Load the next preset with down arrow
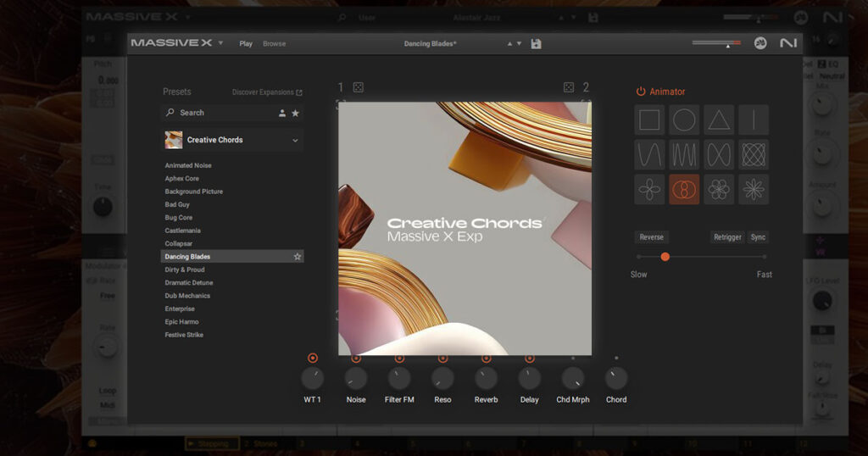Image resolution: width=868 pixels, height=456 pixels. (x=520, y=44)
